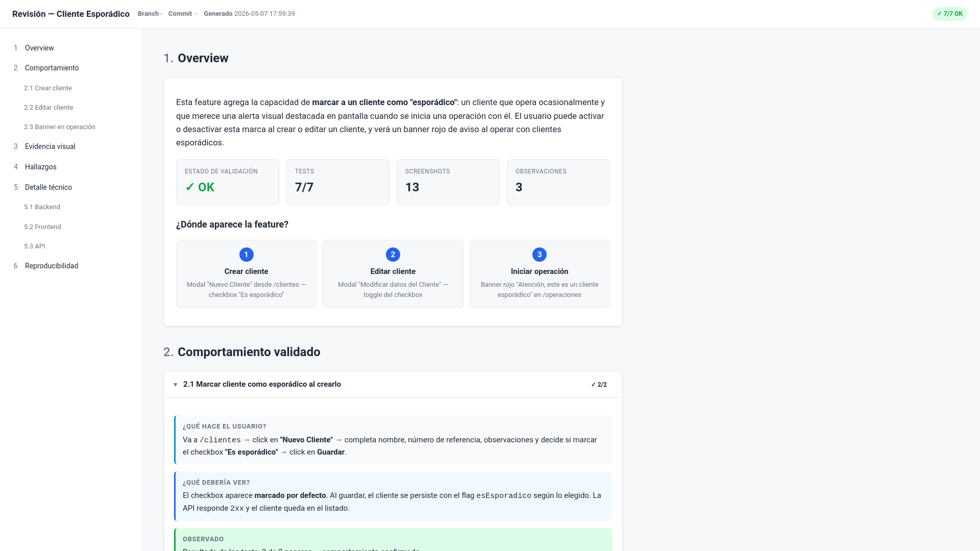This screenshot has width=980, height=551.
Task: Click the Tests 7/7 stat value
Action: pos(304,187)
